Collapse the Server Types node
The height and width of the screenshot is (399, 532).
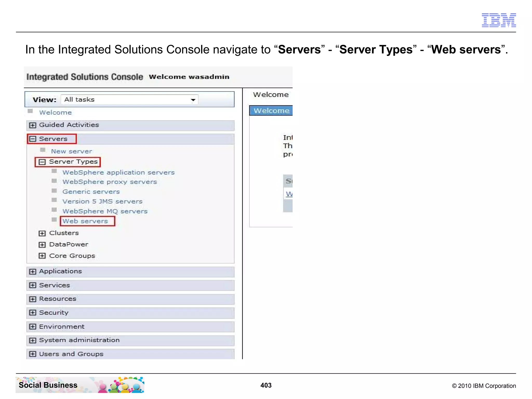click(42, 162)
